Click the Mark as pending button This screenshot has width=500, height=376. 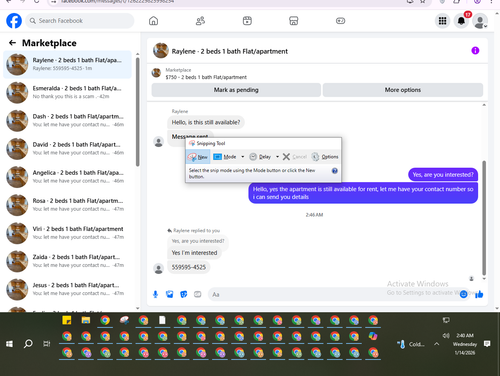click(236, 90)
